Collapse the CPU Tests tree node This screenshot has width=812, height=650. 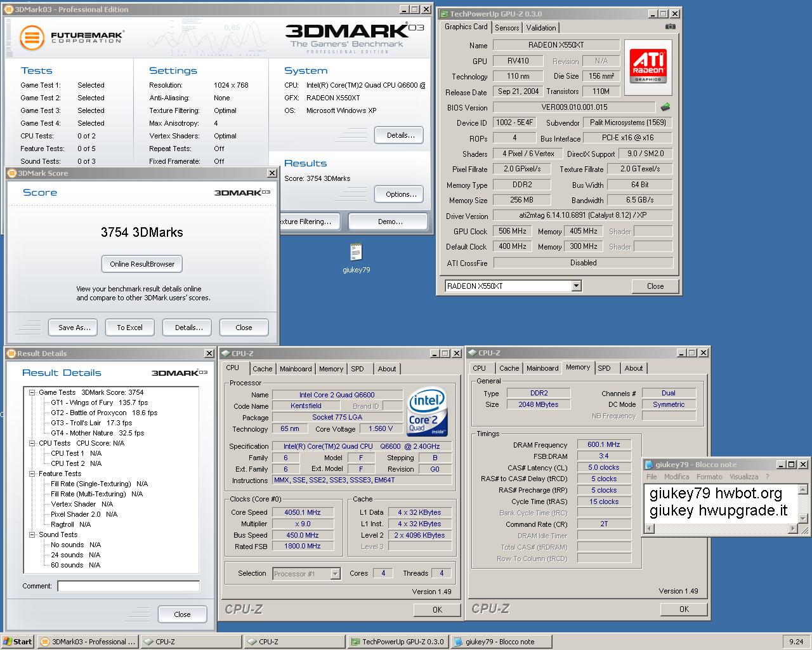pyautogui.click(x=32, y=443)
